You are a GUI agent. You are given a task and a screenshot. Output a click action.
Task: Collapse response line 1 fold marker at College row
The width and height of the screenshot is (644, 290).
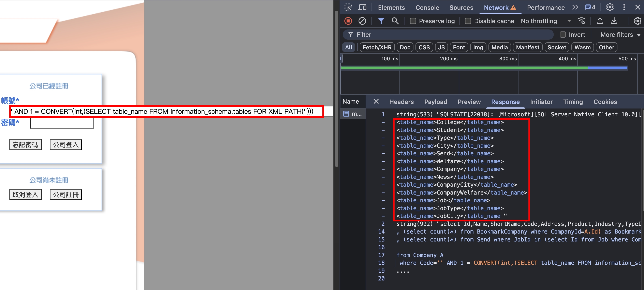click(383, 122)
